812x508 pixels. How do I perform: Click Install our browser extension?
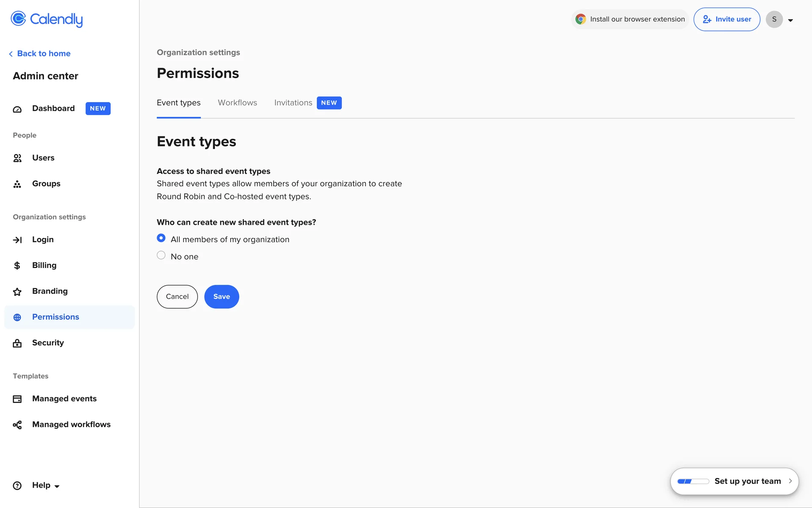click(630, 19)
